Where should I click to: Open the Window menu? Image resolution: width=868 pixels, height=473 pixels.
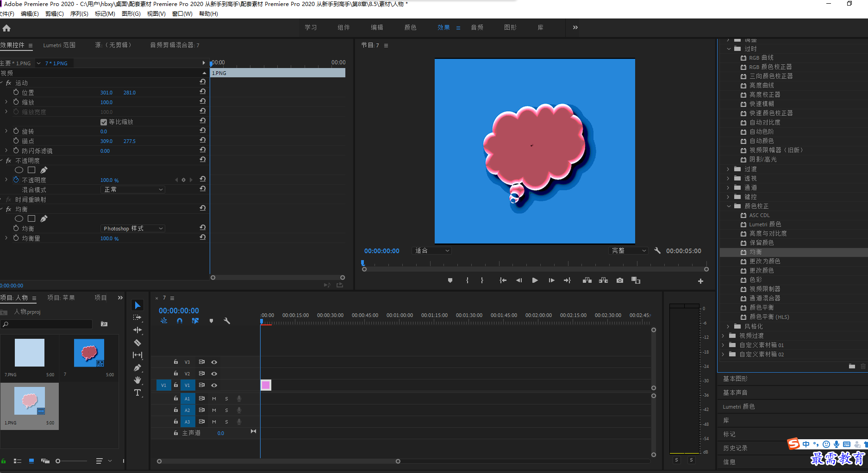[x=182, y=14]
